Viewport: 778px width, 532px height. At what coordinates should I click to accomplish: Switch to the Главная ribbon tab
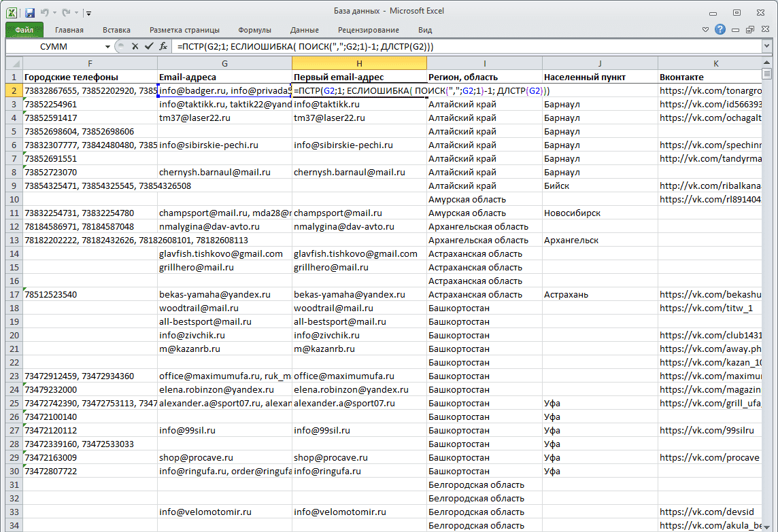pos(69,30)
